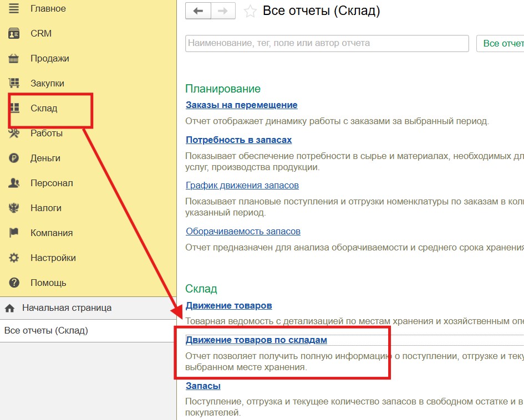This screenshot has height=420, width=524.
Task: Select the Все отчеты (Склад) tab
Action: click(x=46, y=331)
